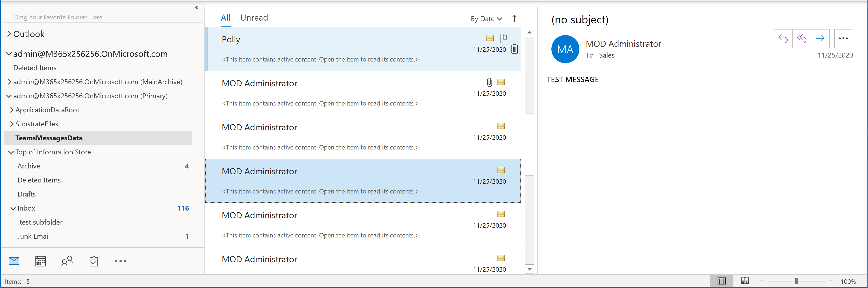Open Tasks view from navigation bar

click(x=94, y=261)
